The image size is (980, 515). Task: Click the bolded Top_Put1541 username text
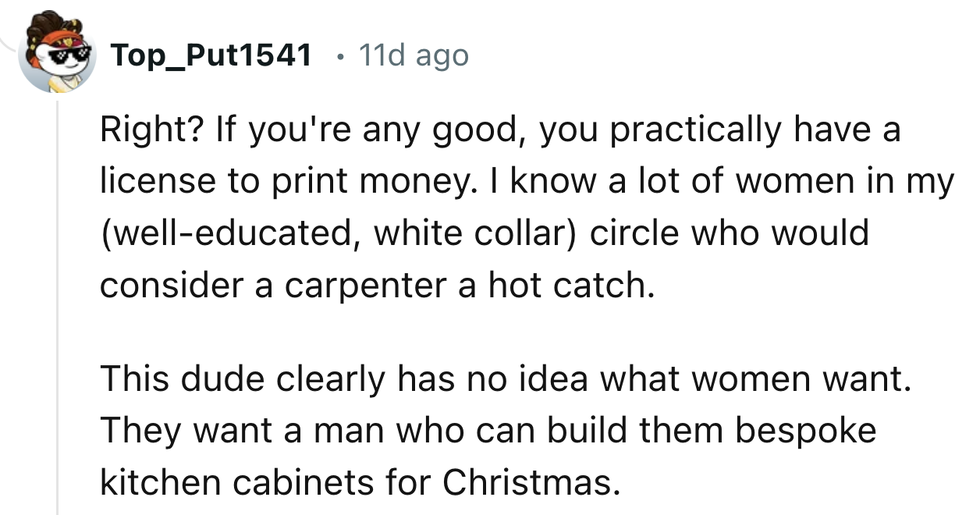[x=211, y=55]
